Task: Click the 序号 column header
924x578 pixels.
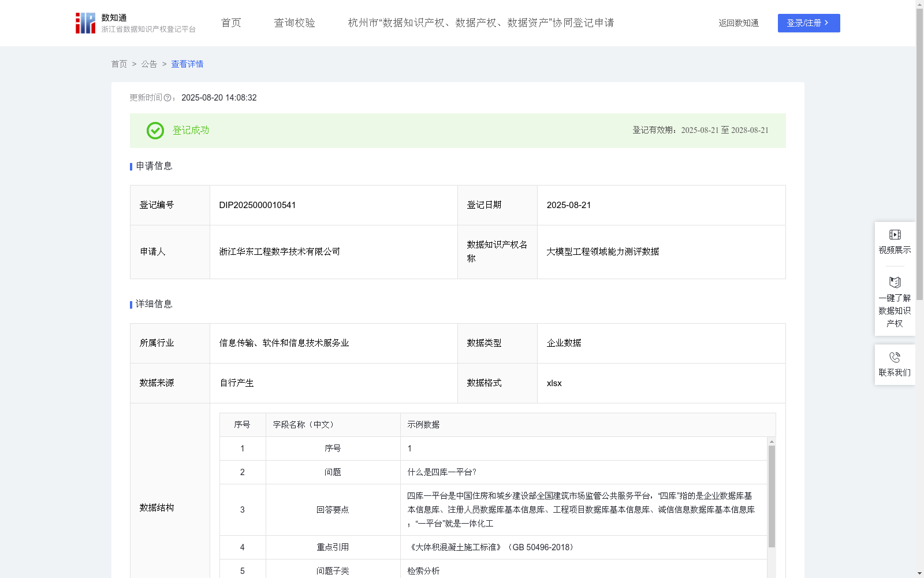Action: click(242, 425)
